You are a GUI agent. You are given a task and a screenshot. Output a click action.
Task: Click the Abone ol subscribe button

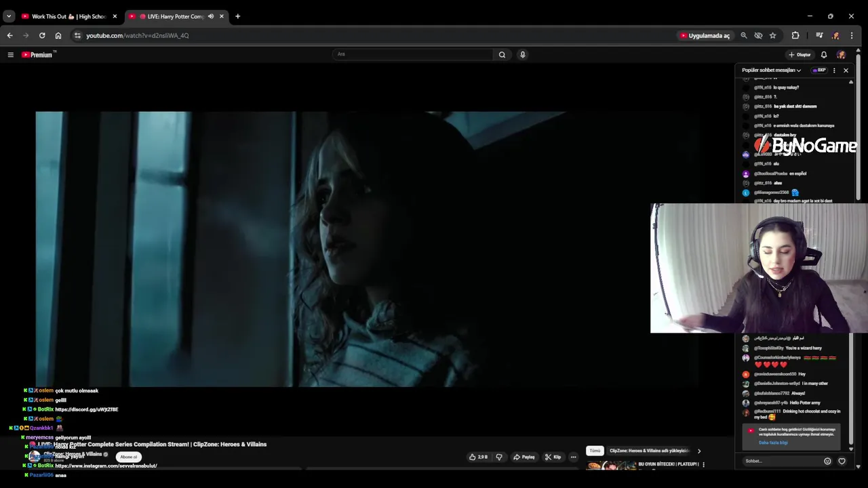128,457
